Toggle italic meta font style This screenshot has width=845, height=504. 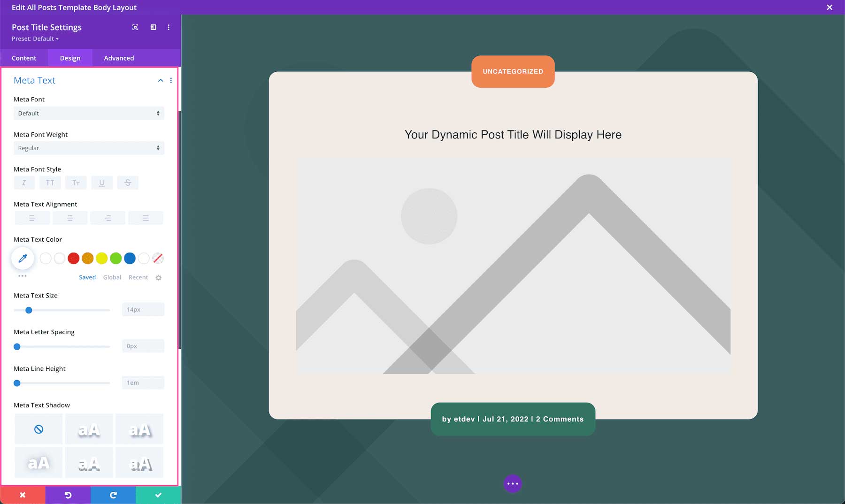click(x=24, y=183)
